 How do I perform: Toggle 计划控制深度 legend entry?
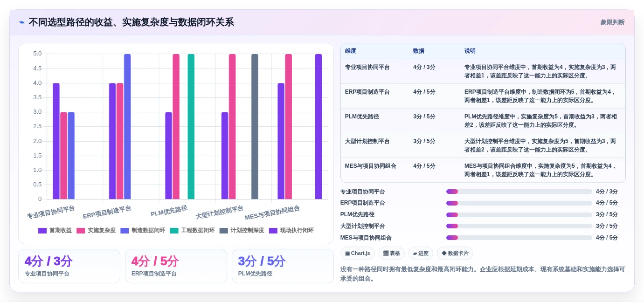click(x=242, y=230)
